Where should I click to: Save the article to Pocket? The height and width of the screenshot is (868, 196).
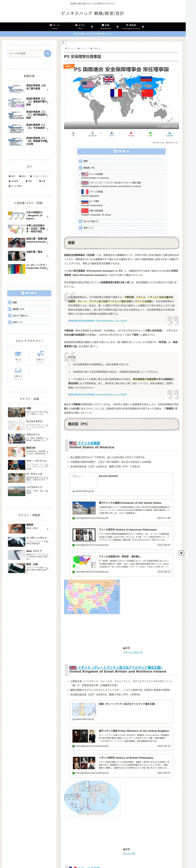point(131,134)
